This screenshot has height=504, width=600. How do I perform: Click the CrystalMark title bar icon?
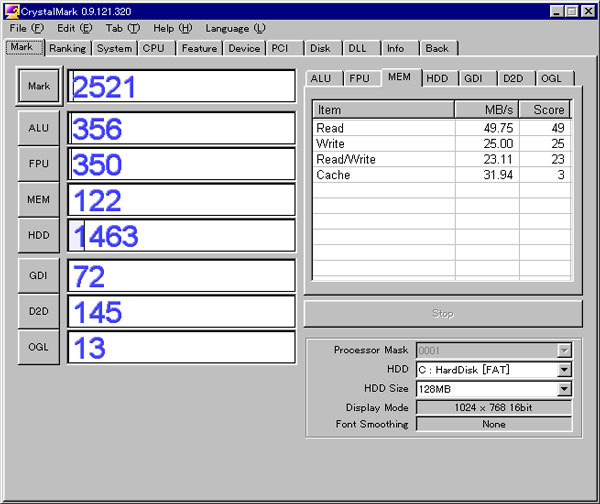point(12,11)
